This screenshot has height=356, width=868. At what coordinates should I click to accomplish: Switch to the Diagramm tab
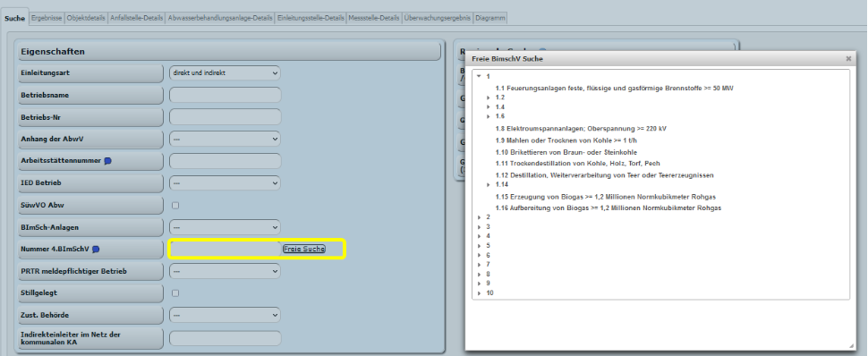pos(489,18)
